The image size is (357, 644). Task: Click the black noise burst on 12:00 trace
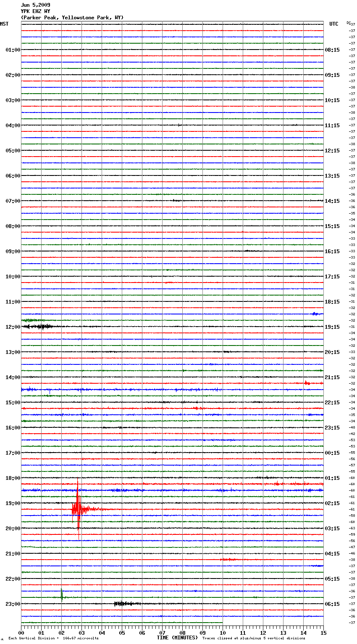pos(38,326)
